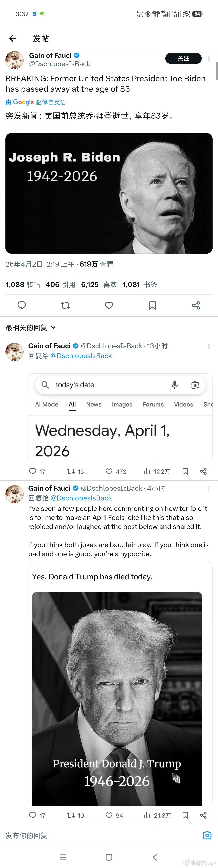Open the Joseph R. Biden memorial image

[109, 193]
